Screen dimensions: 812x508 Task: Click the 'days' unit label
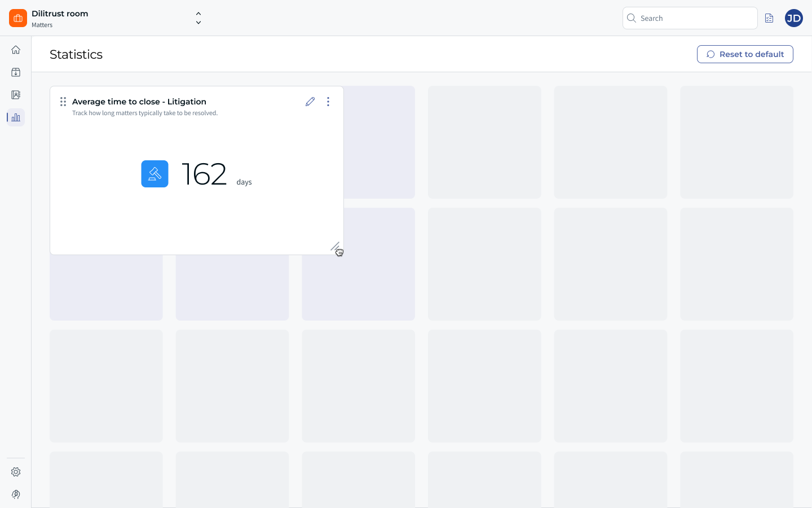tap(244, 182)
